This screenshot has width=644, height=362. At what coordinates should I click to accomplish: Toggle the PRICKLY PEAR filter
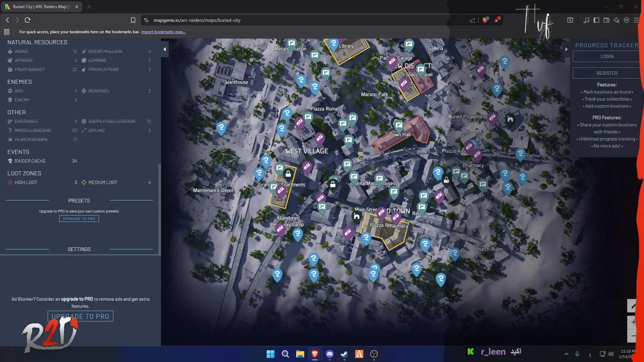(x=116, y=69)
